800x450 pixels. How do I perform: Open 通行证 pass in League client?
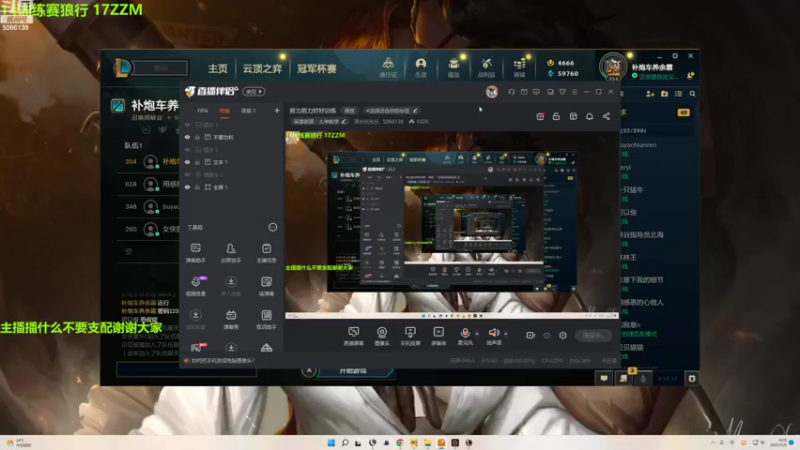click(x=388, y=68)
